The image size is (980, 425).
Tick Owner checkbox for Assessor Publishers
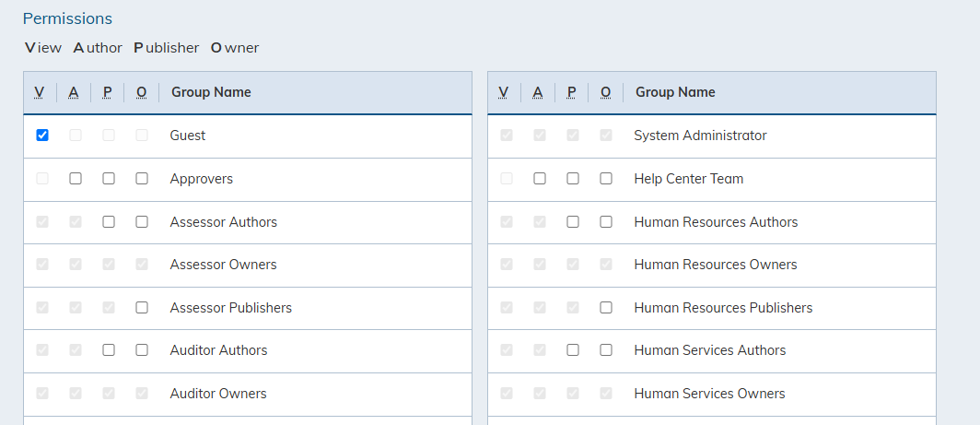coord(142,307)
